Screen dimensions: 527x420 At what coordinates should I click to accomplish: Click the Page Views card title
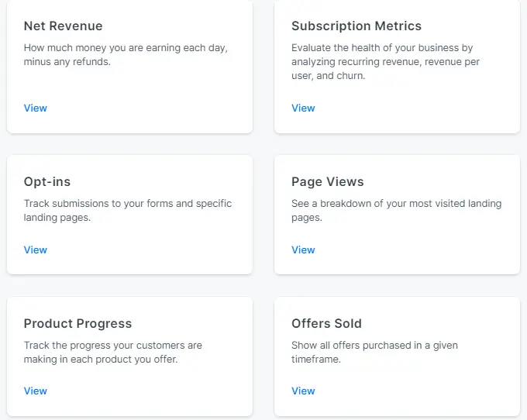coord(327,182)
